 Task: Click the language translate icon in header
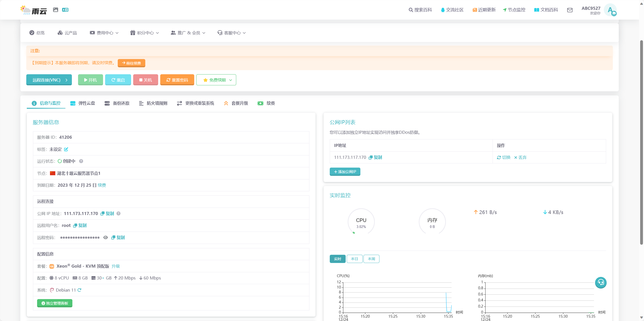pos(65,10)
